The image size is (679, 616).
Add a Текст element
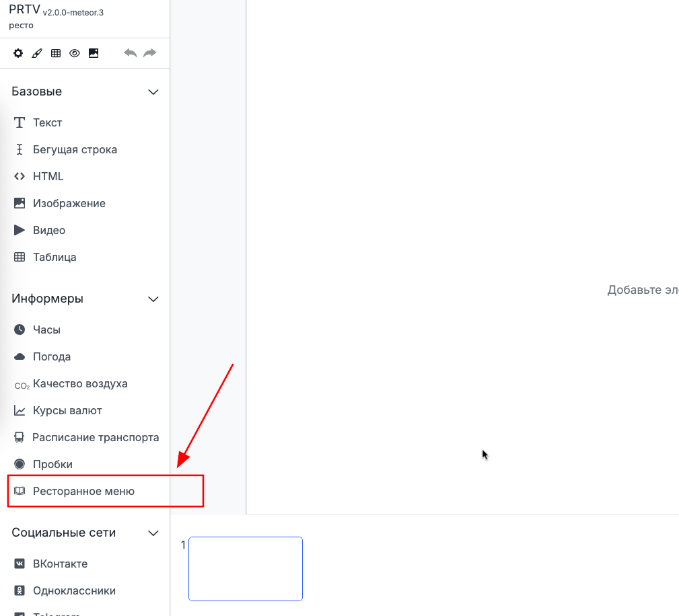coord(47,122)
